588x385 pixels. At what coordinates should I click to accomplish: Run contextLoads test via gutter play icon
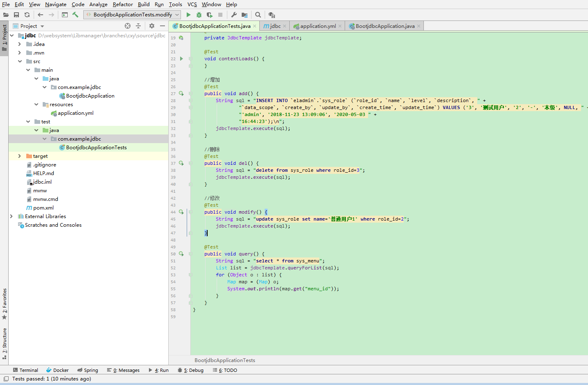[x=181, y=58]
